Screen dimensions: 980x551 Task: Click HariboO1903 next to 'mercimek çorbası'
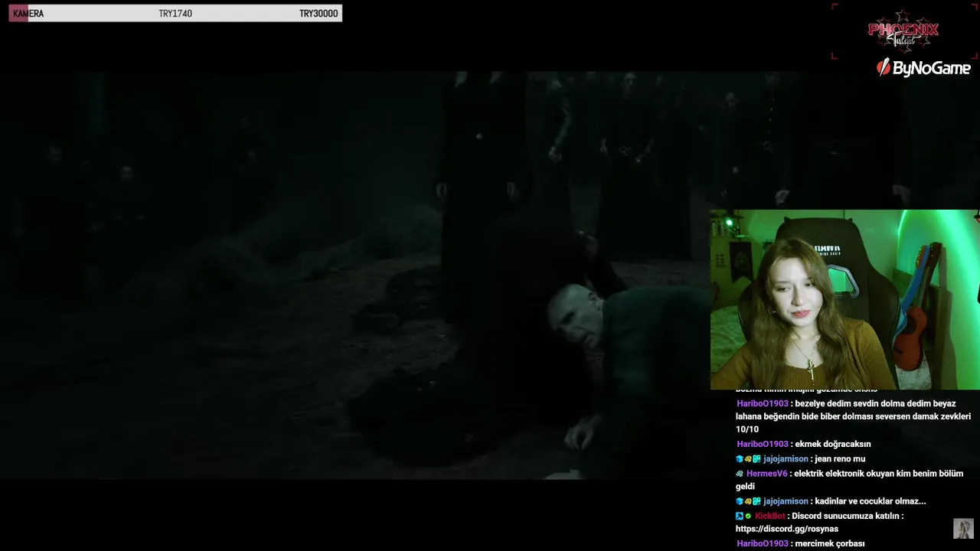pos(763,543)
